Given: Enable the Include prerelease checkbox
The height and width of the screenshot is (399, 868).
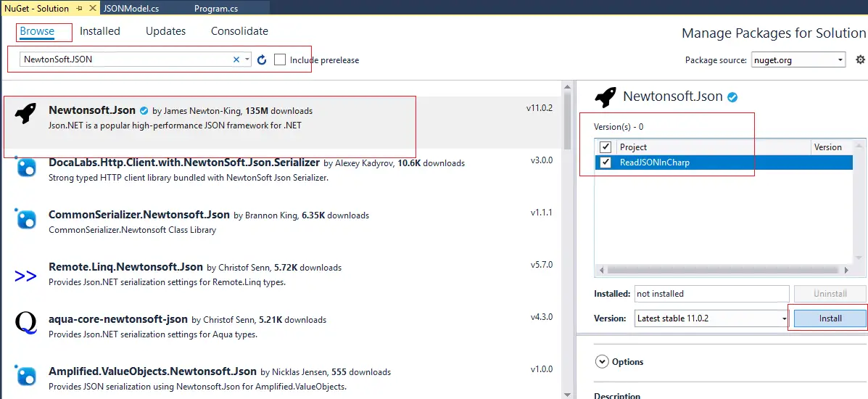Looking at the screenshot, I should pos(280,60).
